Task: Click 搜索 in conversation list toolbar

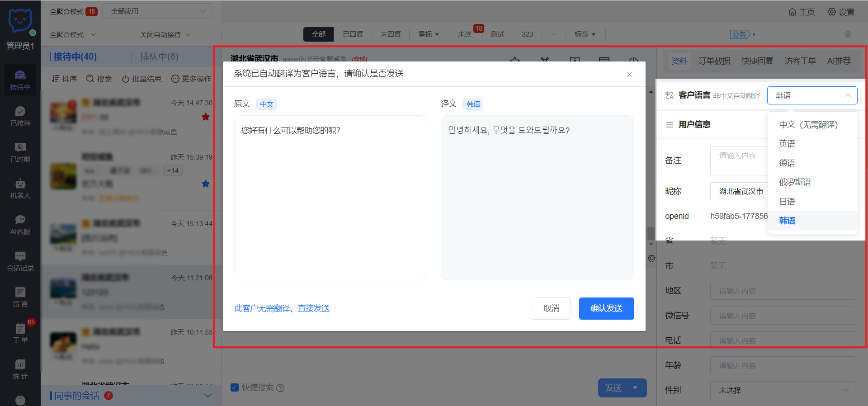Action: pyautogui.click(x=99, y=79)
